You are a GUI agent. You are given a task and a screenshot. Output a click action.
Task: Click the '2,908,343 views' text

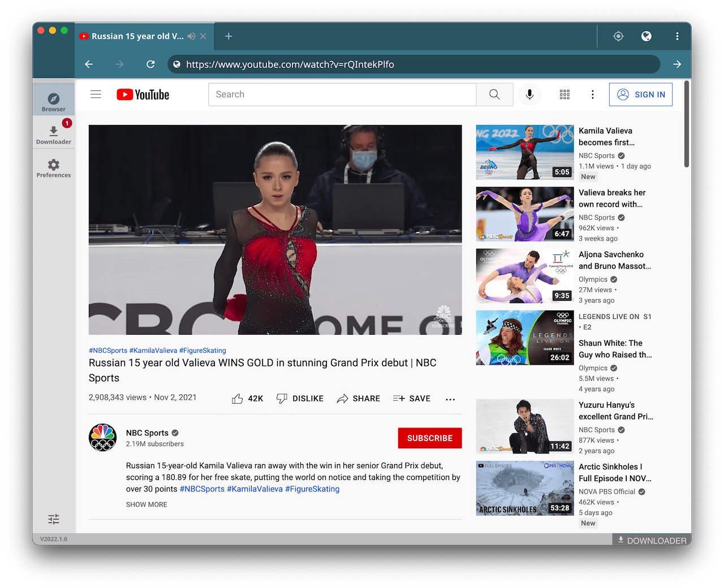pos(118,397)
